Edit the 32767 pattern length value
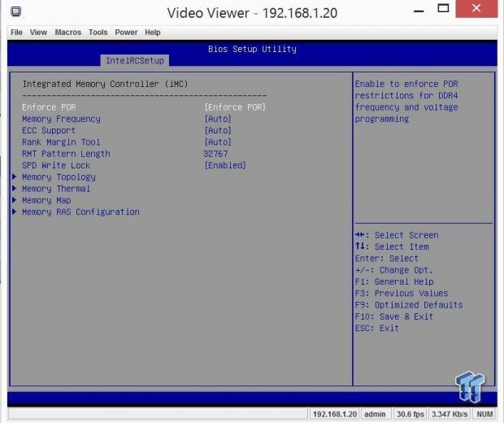The image size is (504, 423). tap(215, 154)
